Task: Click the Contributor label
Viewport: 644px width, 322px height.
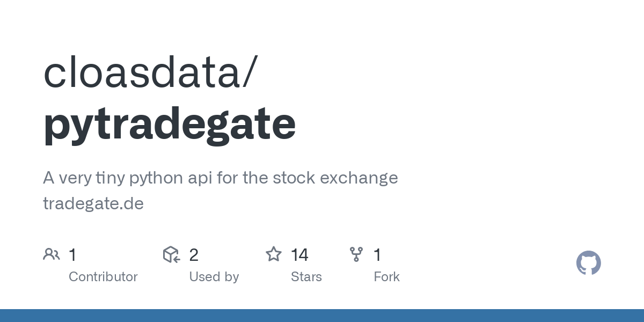Action: coord(103,277)
